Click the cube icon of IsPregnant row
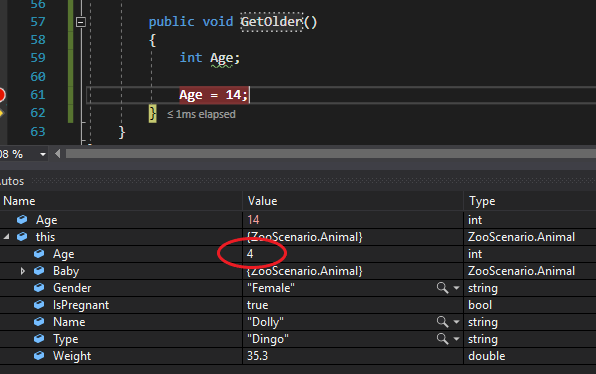Viewport: 596px width, 374px height. click(x=39, y=304)
